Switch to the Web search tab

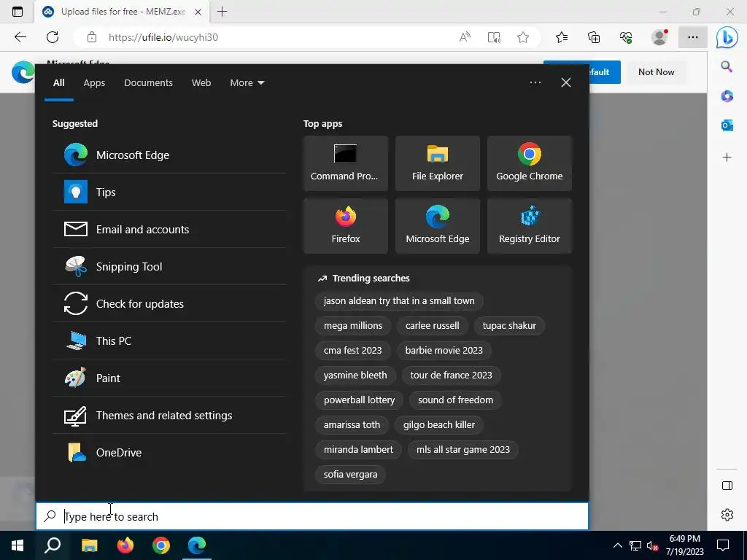(x=201, y=83)
